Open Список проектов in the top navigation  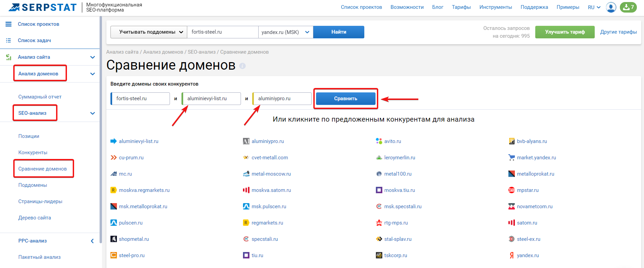(x=361, y=7)
